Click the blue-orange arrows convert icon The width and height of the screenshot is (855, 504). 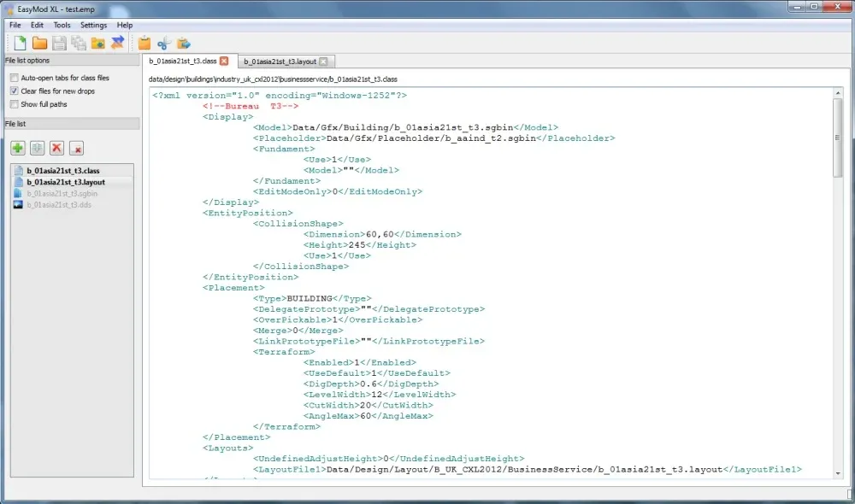click(x=117, y=43)
